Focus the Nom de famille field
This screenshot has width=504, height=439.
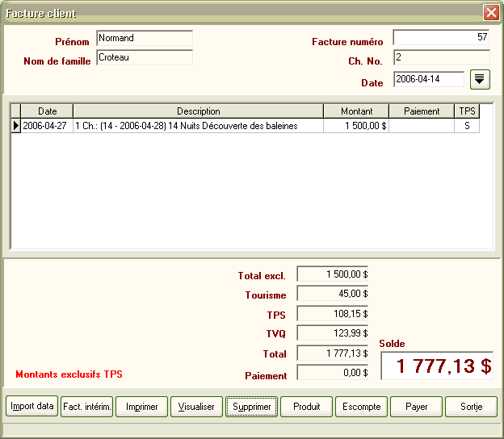144,57
